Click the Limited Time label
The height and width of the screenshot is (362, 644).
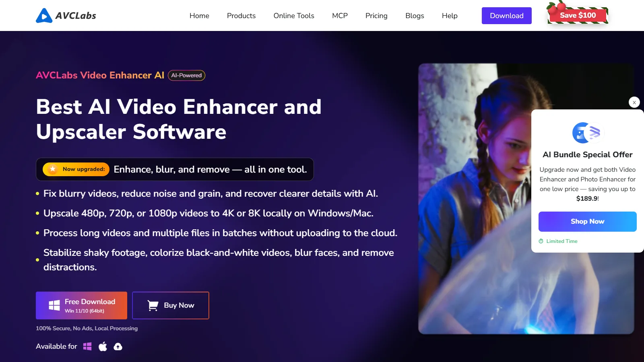coord(562,241)
